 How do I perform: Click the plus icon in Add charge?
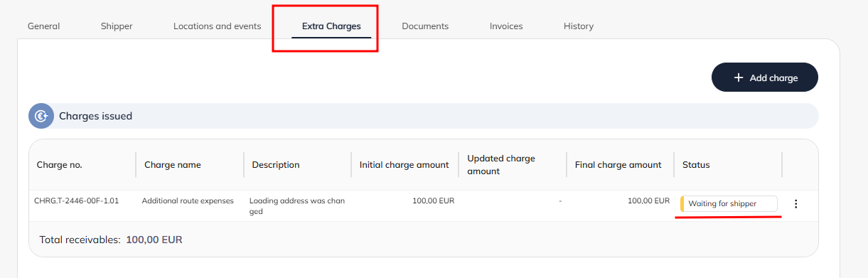(x=738, y=77)
